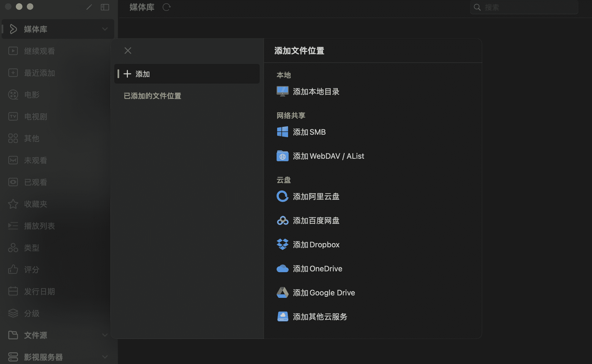Expand the 影视服务器 sidebar section
592x364 pixels.
(105, 357)
